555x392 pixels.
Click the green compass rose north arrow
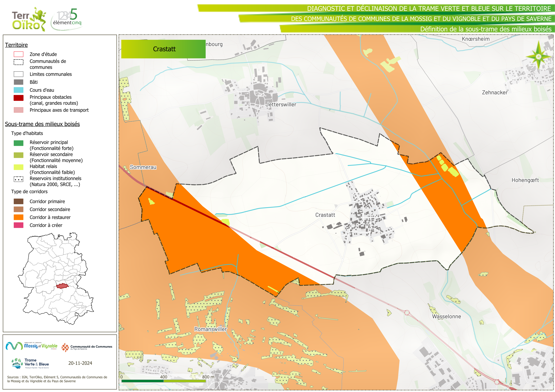[x=538, y=57]
